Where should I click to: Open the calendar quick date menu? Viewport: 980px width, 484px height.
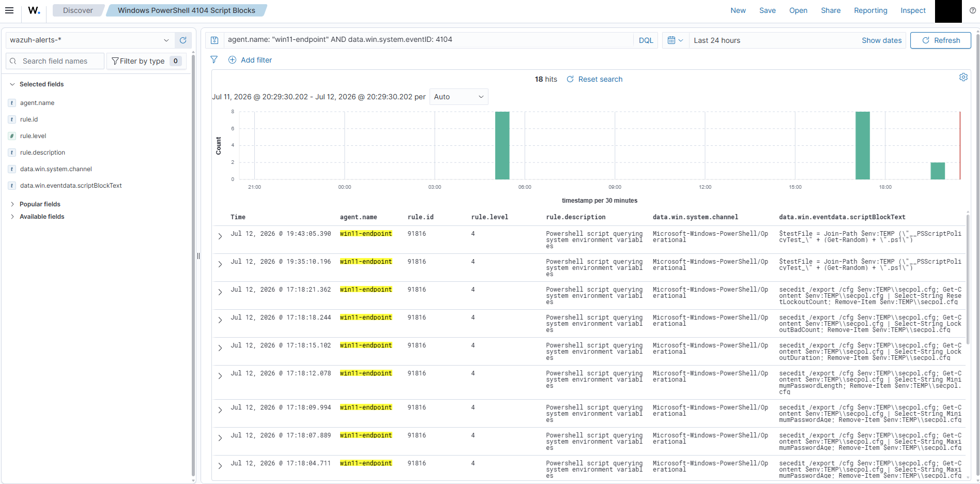pyautogui.click(x=675, y=40)
